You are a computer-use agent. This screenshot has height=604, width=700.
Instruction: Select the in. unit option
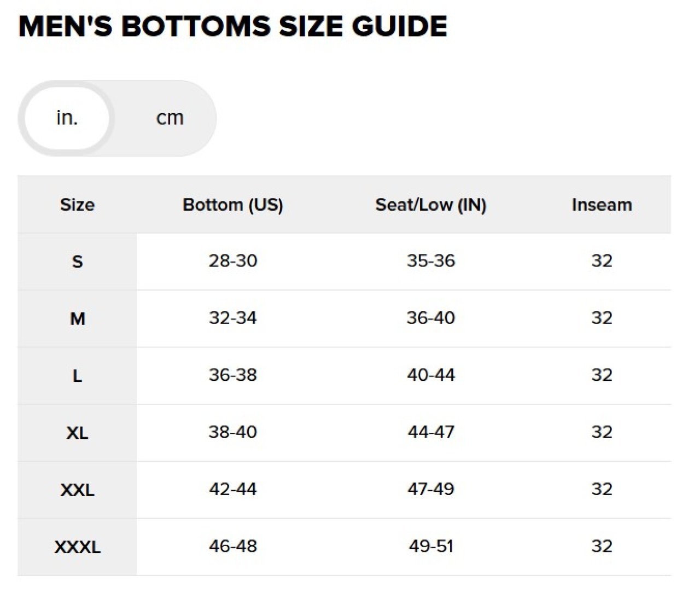pyautogui.click(x=67, y=118)
